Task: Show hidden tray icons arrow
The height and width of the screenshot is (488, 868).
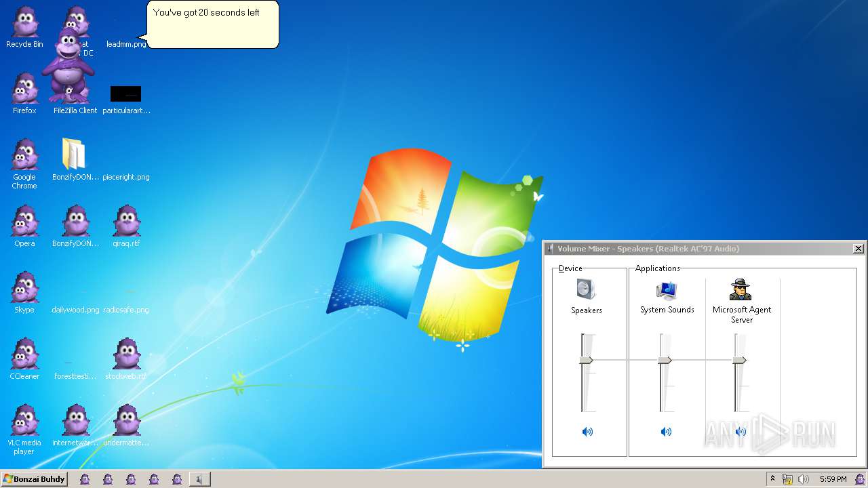Action: point(772,479)
